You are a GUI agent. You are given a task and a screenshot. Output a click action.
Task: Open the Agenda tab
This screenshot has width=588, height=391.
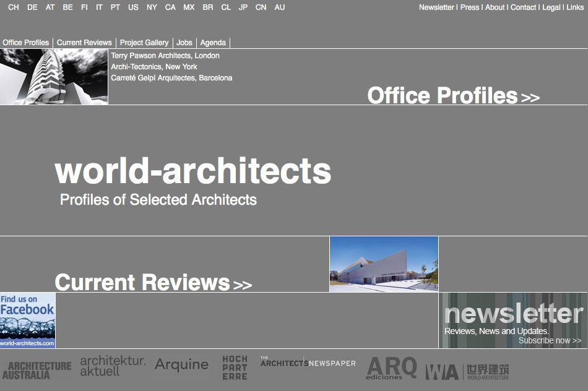click(213, 42)
